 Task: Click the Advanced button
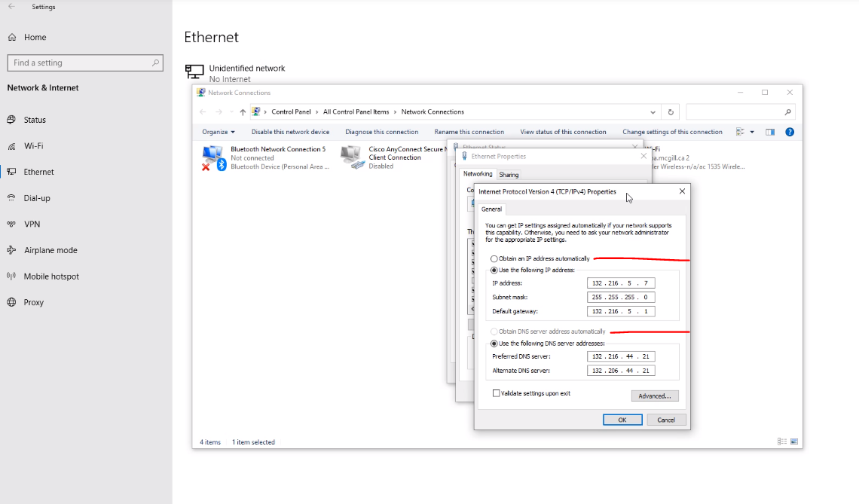pos(654,395)
